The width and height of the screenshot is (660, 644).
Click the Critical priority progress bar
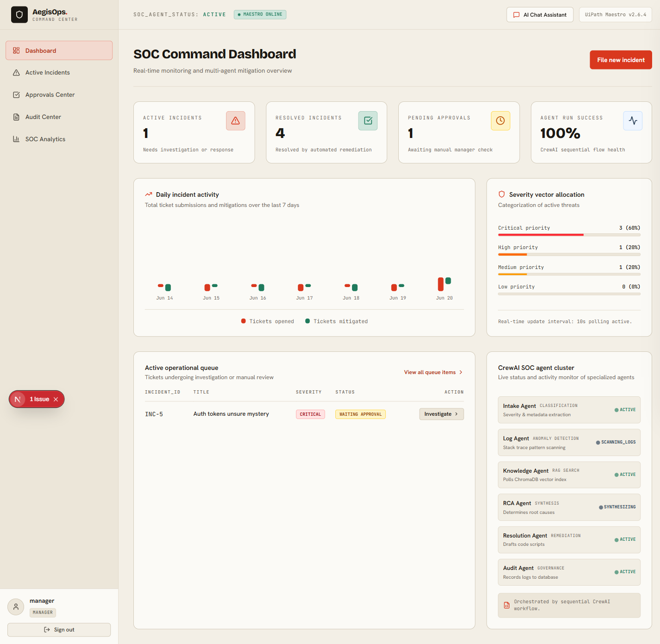[569, 235]
